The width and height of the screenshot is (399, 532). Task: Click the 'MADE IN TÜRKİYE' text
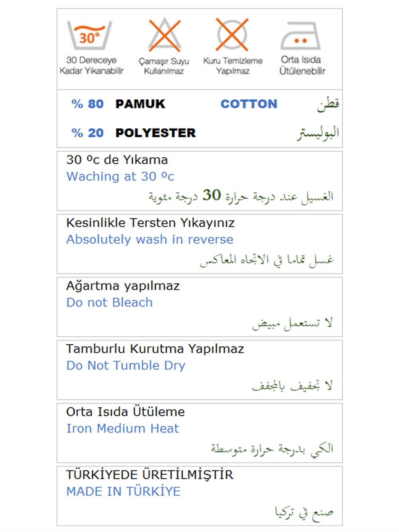coord(123,491)
